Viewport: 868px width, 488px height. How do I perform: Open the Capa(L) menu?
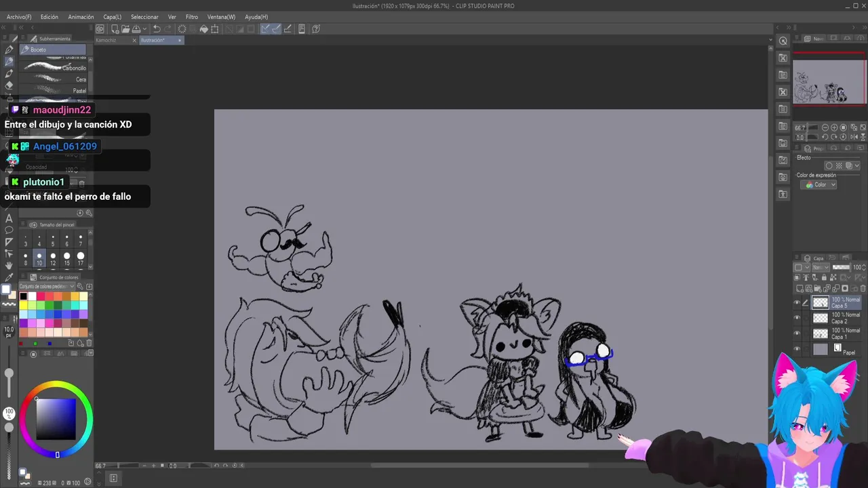coord(112,17)
